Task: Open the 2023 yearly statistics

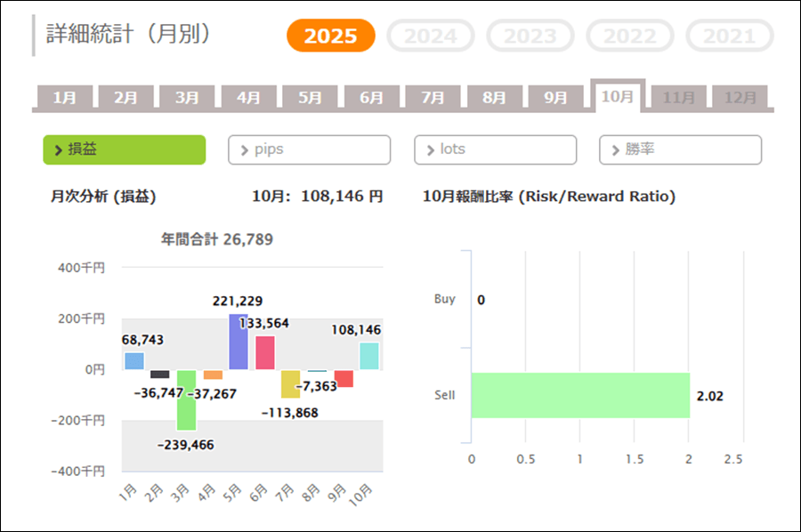Action: pos(530,36)
